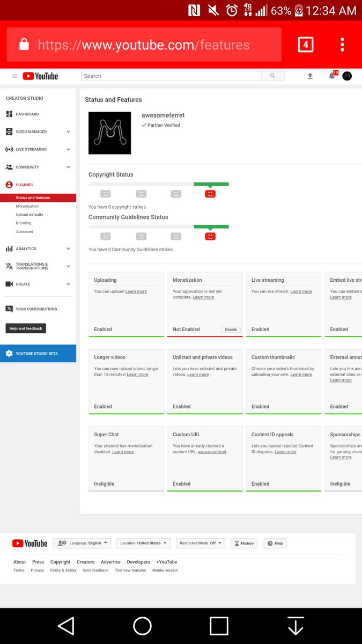The image size is (362, 644).
Task: Click Learn more in Custom thumbnails card
Action: click(x=301, y=375)
